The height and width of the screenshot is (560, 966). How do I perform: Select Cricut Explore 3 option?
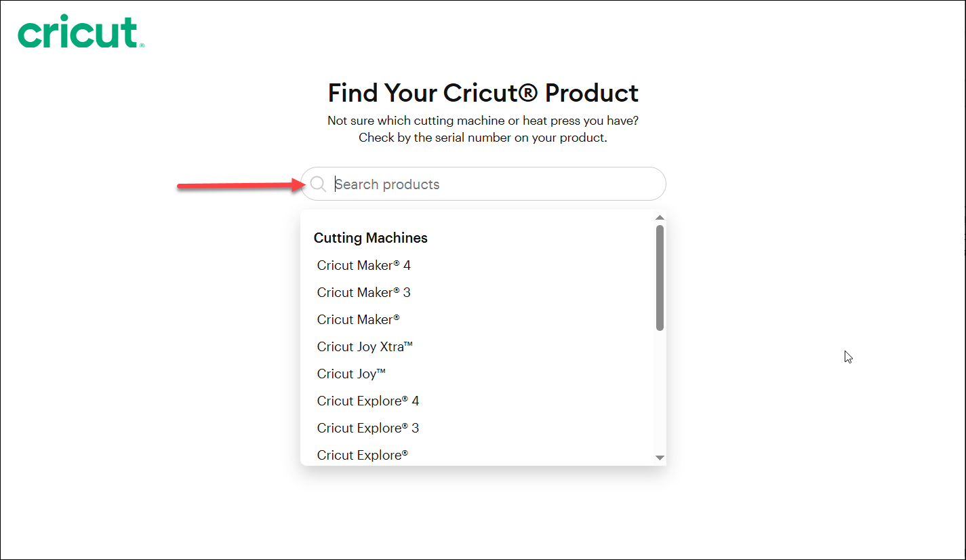pos(368,428)
